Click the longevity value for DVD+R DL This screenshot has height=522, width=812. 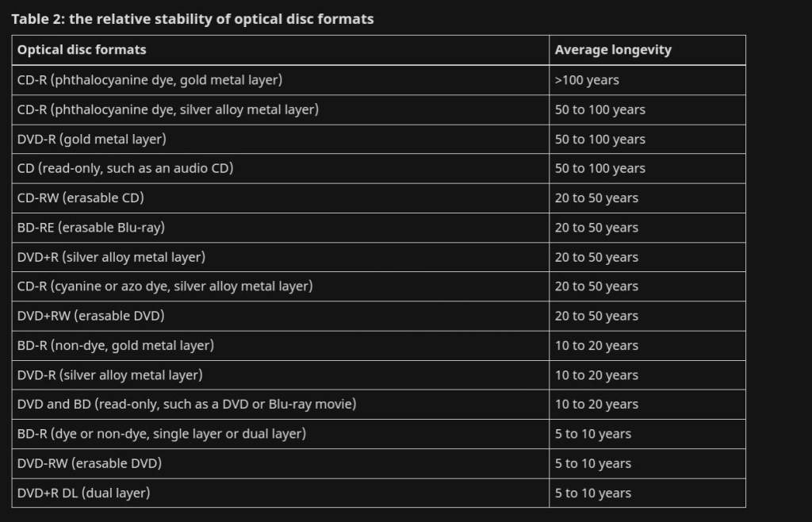point(593,493)
